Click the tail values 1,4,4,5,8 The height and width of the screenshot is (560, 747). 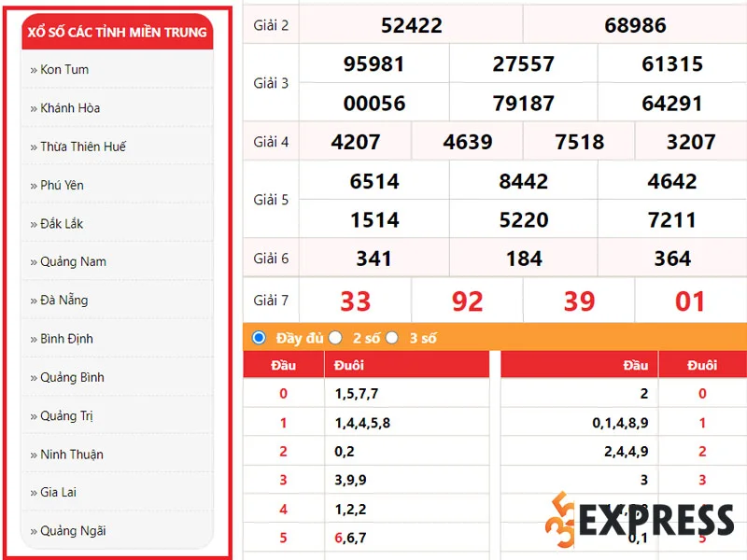pos(362,423)
